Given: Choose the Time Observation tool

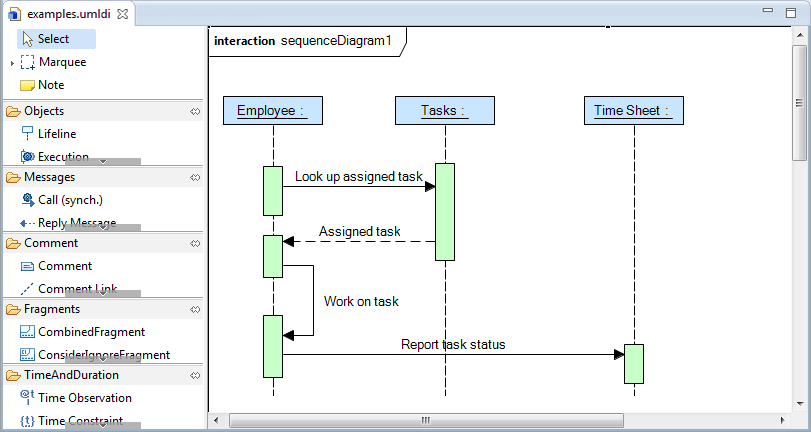Looking at the screenshot, I should point(84,398).
